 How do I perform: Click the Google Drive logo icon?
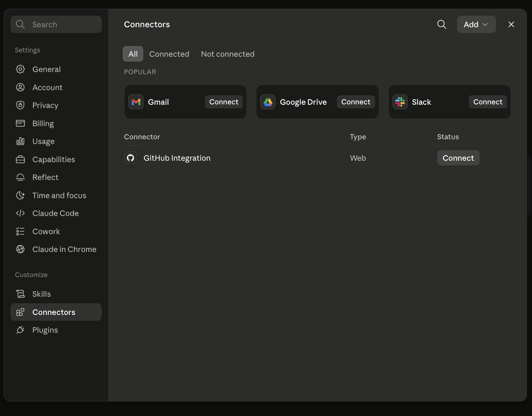268,102
